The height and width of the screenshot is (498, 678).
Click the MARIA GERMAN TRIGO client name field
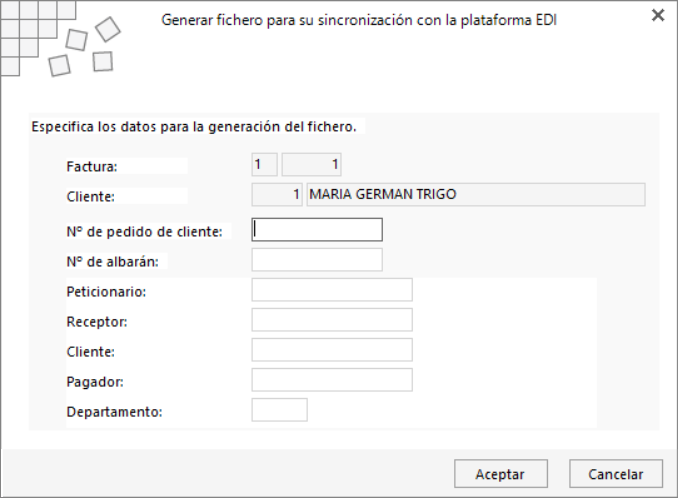point(476,195)
